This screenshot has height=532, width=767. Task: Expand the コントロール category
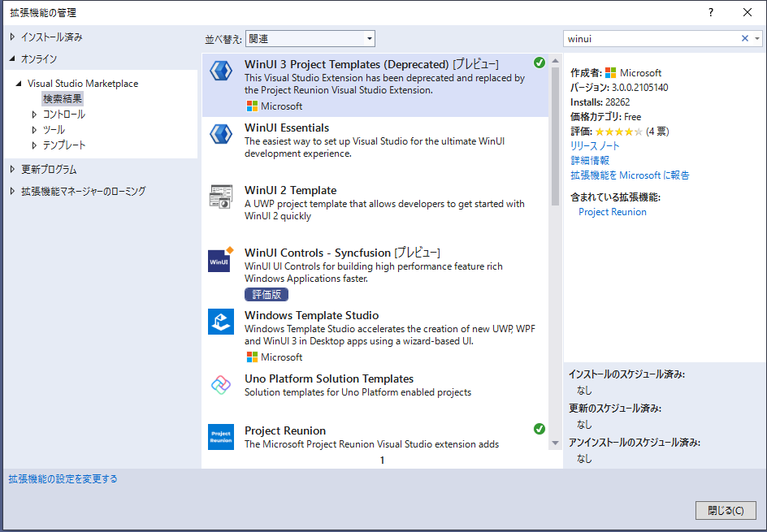pyautogui.click(x=34, y=115)
